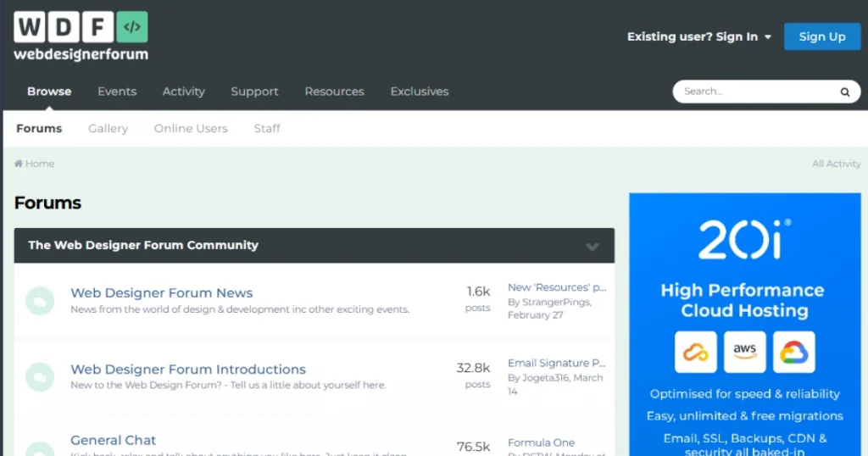Open the Browse menu
Image resolution: width=868 pixels, height=456 pixels.
[49, 92]
